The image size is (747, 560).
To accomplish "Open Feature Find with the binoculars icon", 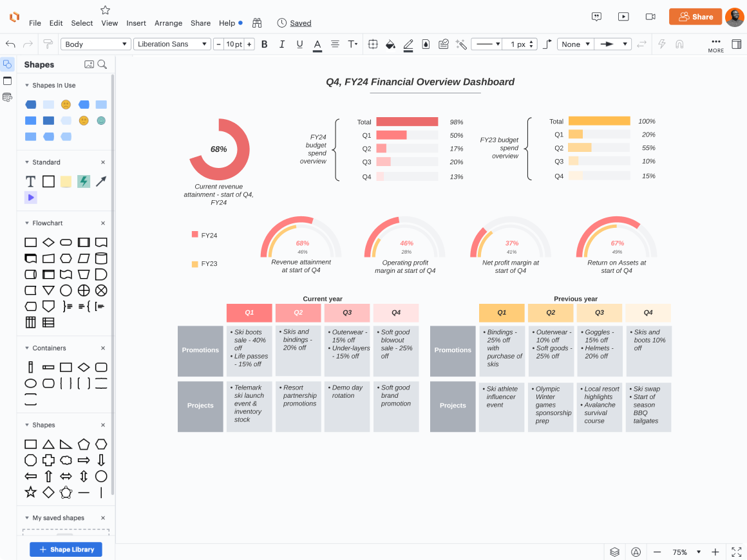I will 256,22.
